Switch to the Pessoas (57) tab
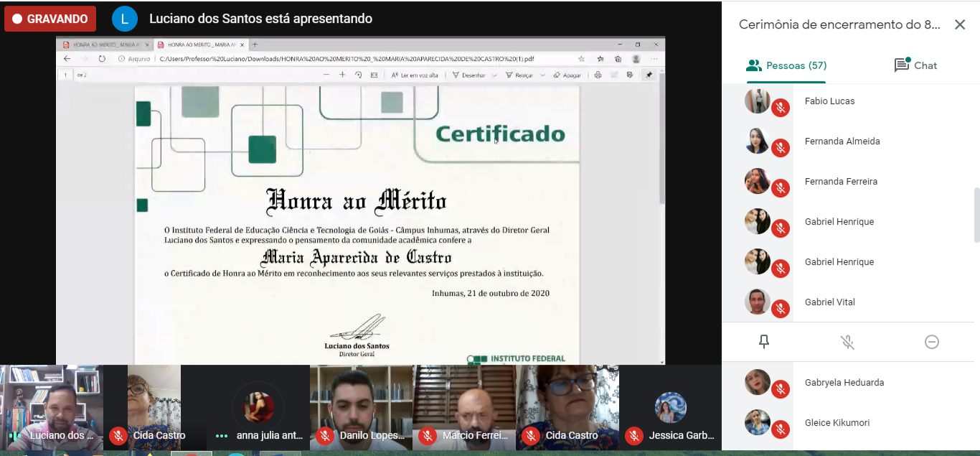 [x=786, y=65]
